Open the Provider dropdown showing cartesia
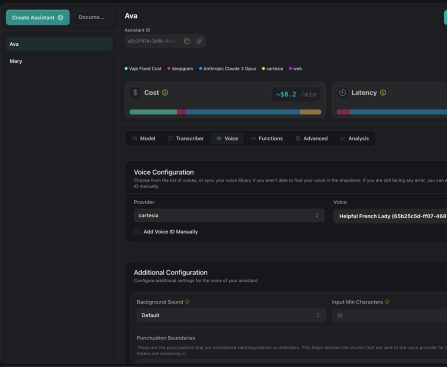This screenshot has height=367, width=447. pyautogui.click(x=229, y=215)
